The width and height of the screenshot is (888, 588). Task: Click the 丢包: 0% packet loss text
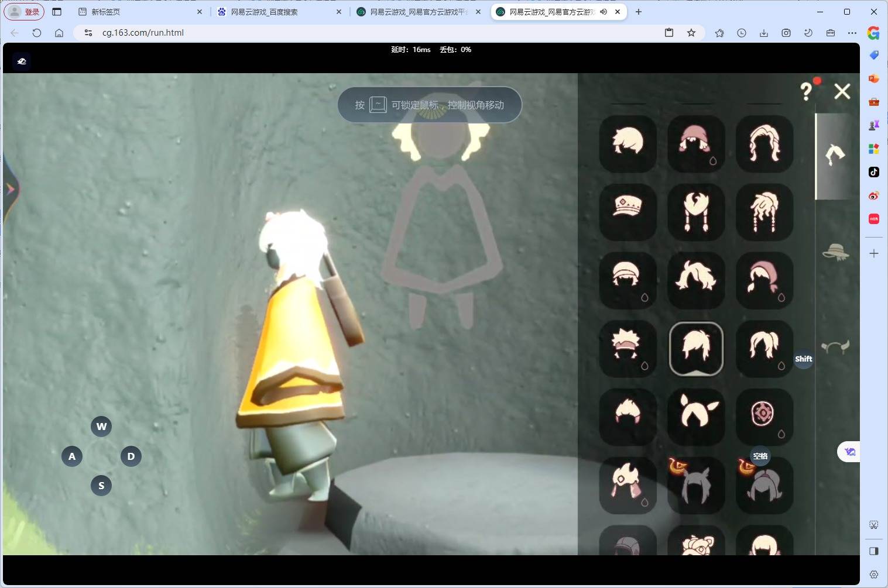click(455, 50)
